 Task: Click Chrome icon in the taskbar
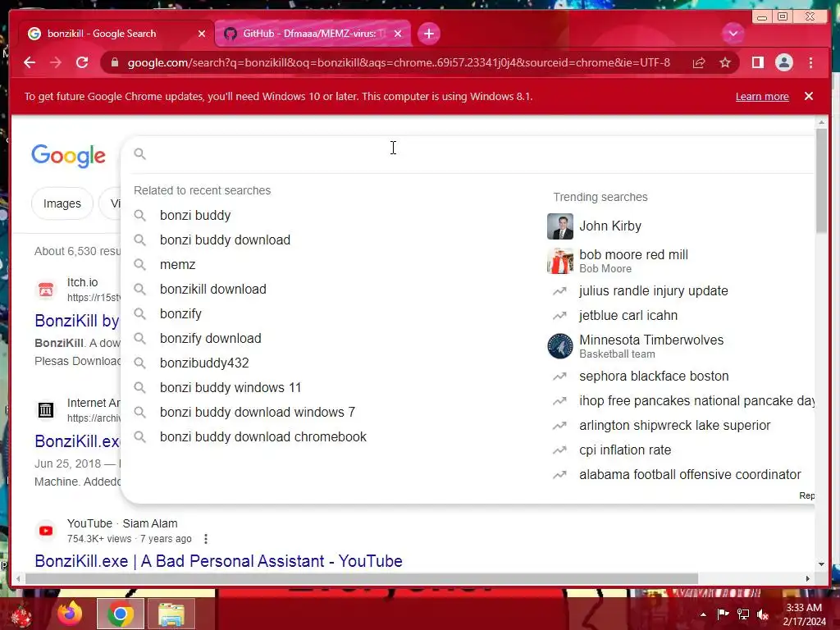[x=120, y=614]
